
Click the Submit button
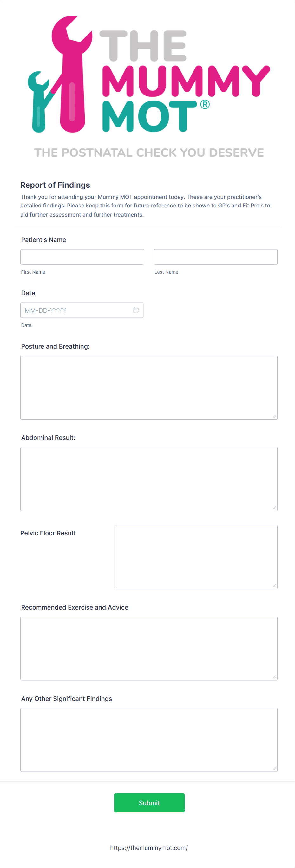coord(149,803)
